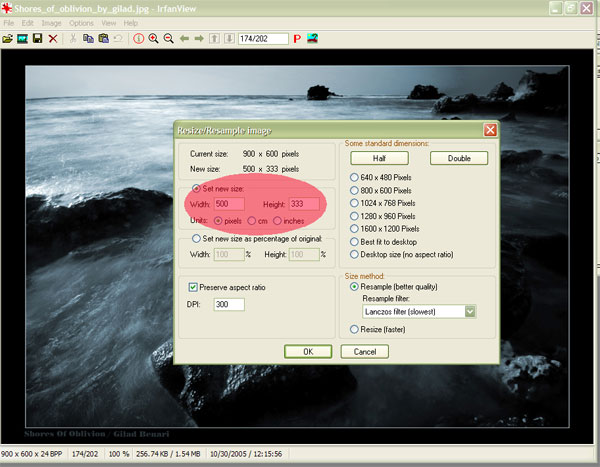The height and width of the screenshot is (467, 600).
Task: Click status bar date 10/30/2005 / 12:15:56
Action: [x=246, y=454]
